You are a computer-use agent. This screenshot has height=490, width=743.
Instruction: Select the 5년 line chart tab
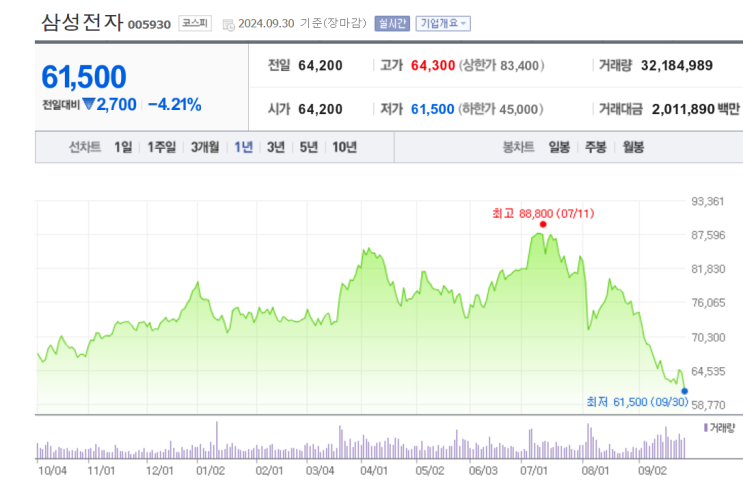(308, 147)
